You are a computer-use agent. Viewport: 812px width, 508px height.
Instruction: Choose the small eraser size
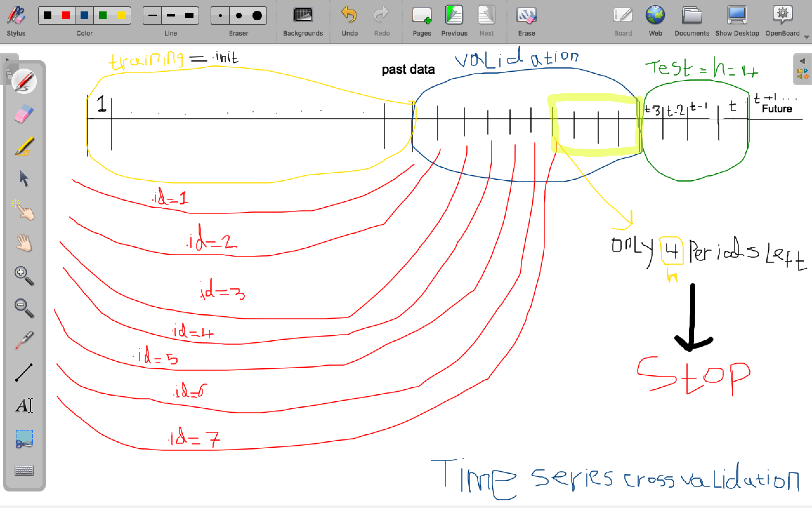[x=220, y=16]
